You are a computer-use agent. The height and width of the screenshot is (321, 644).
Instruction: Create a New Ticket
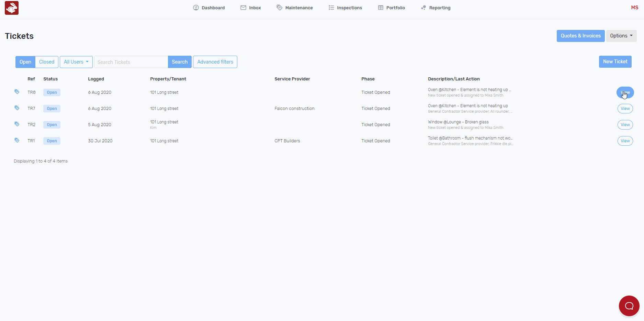pyautogui.click(x=615, y=62)
